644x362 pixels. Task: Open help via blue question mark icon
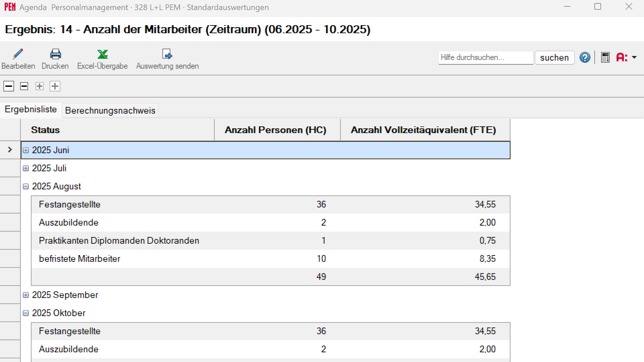(585, 57)
